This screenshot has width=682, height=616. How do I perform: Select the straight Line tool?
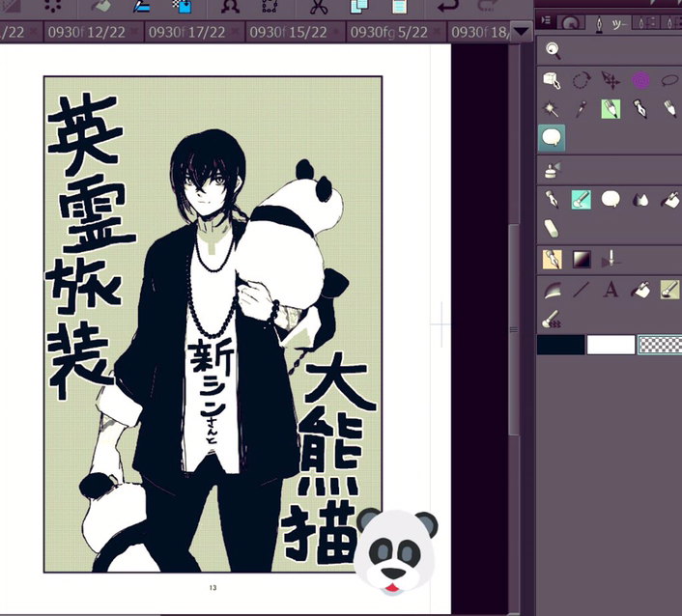point(582,290)
